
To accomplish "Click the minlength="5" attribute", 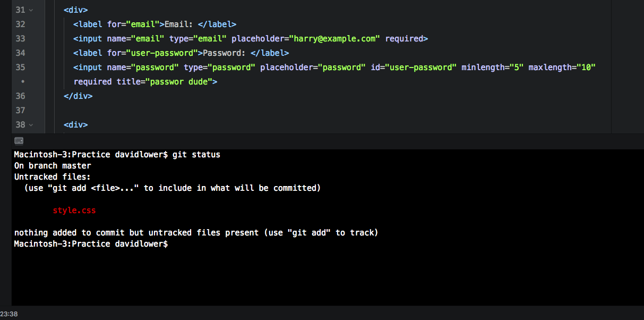I will [x=493, y=68].
